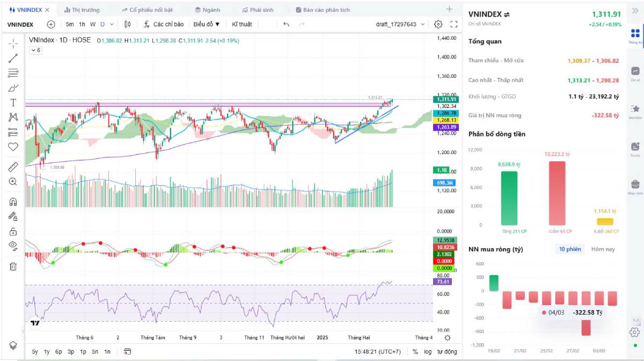
Task: Set chart range to 1y
Action: tap(47, 352)
